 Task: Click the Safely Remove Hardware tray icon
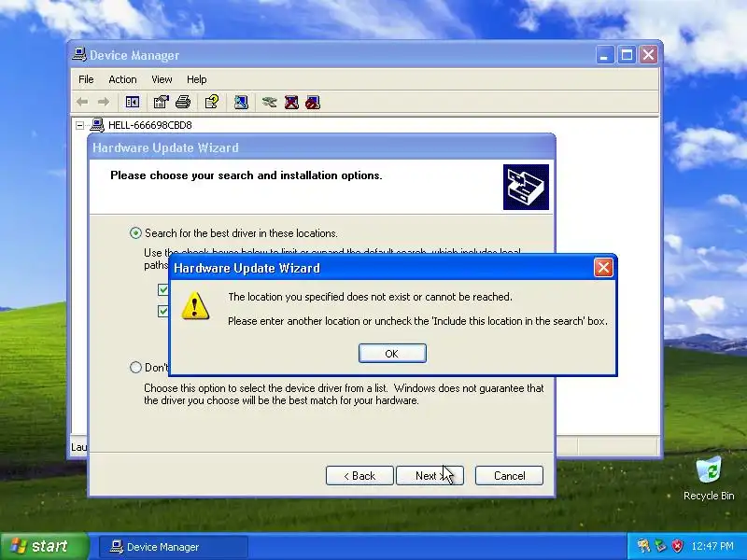click(x=660, y=546)
